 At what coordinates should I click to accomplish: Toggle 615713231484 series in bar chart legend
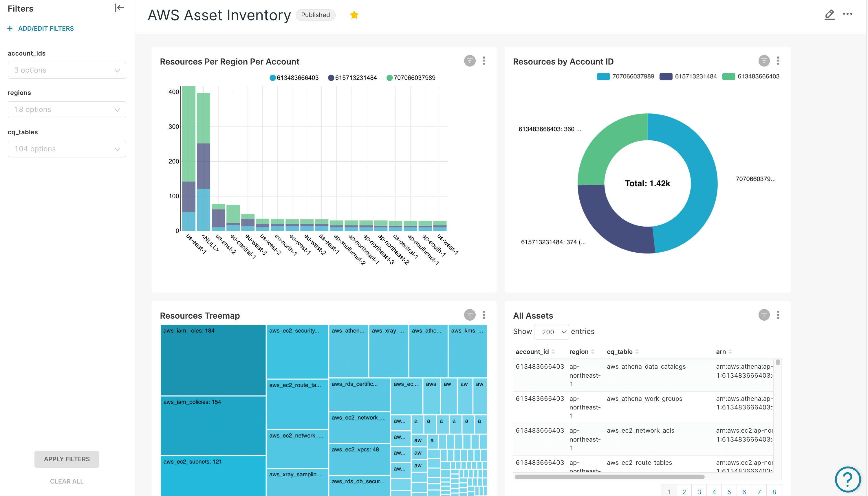point(353,78)
